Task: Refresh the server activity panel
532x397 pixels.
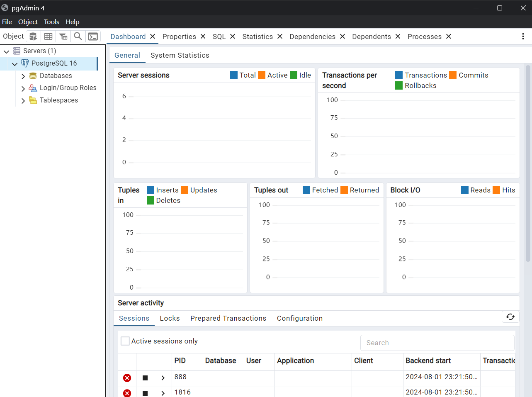Action: (x=510, y=317)
